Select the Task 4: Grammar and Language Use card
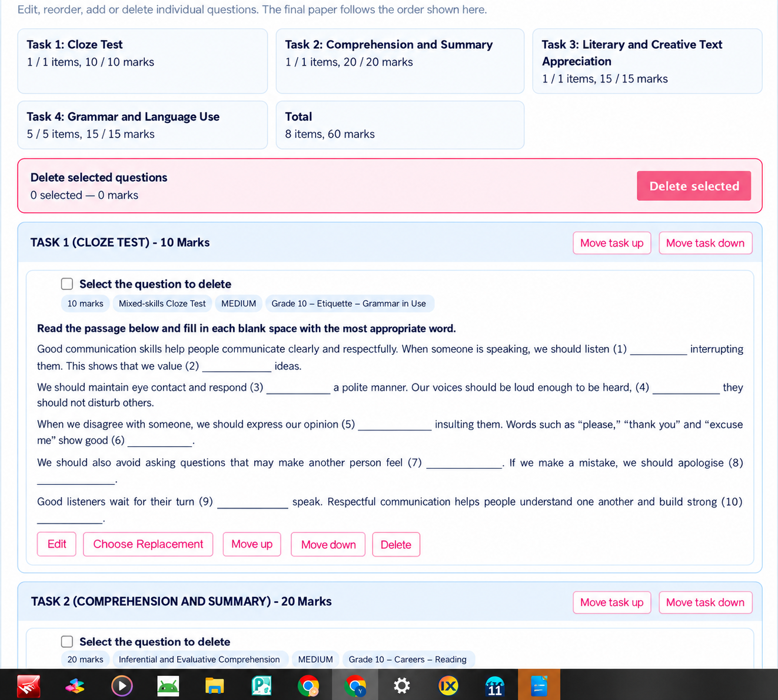Image resolution: width=778 pixels, height=700 pixels. tap(142, 125)
